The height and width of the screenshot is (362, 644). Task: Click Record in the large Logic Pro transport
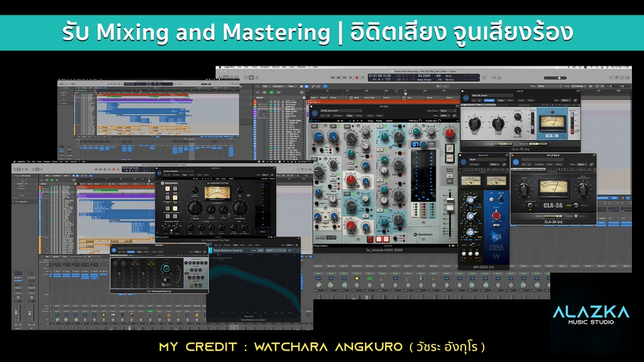[x=357, y=78]
